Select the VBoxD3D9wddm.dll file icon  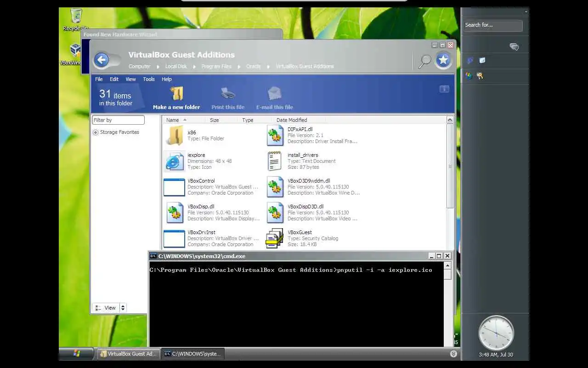tap(275, 187)
